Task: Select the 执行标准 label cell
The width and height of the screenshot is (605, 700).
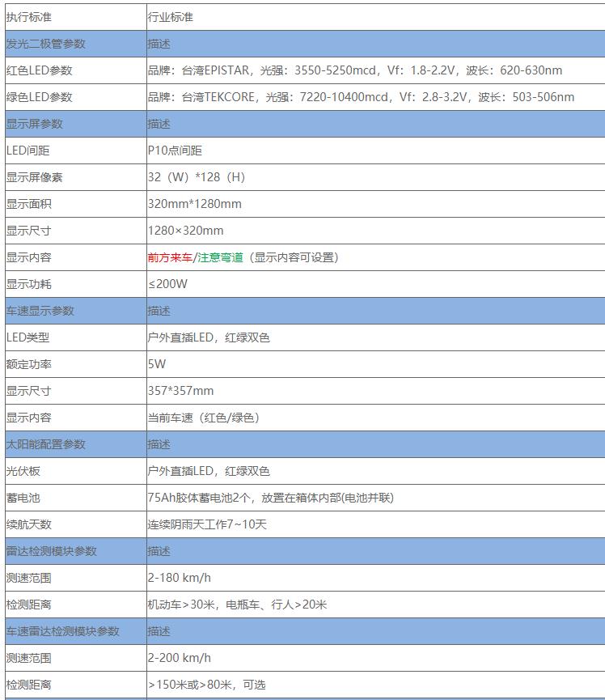Action: (x=28, y=17)
